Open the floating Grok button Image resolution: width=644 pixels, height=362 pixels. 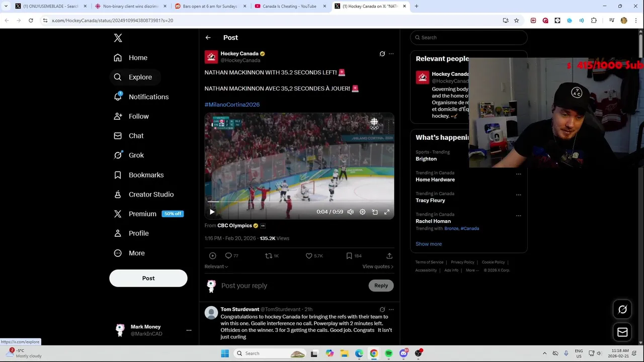pyautogui.click(x=622, y=310)
